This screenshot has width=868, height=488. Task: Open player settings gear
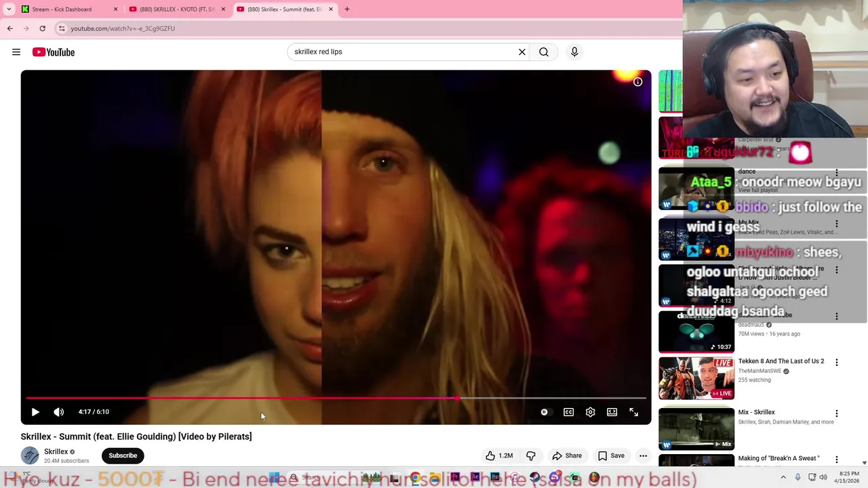click(590, 412)
